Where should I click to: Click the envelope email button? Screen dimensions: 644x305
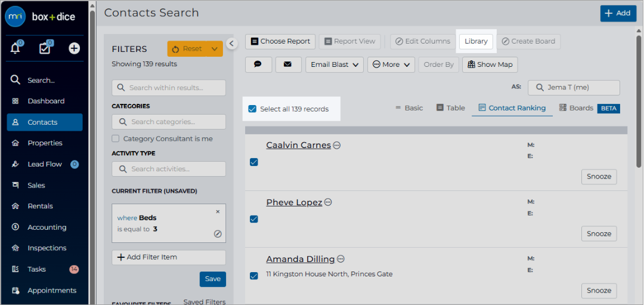pyautogui.click(x=289, y=64)
